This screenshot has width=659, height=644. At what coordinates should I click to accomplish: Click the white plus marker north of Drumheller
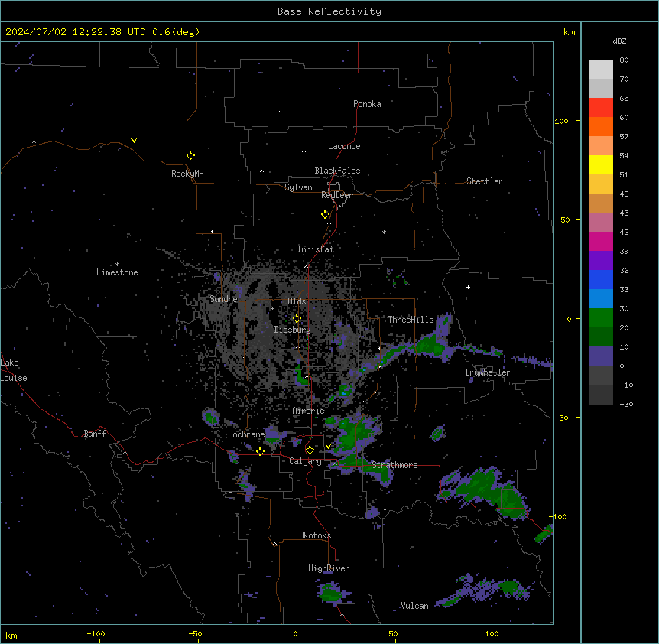(x=468, y=287)
